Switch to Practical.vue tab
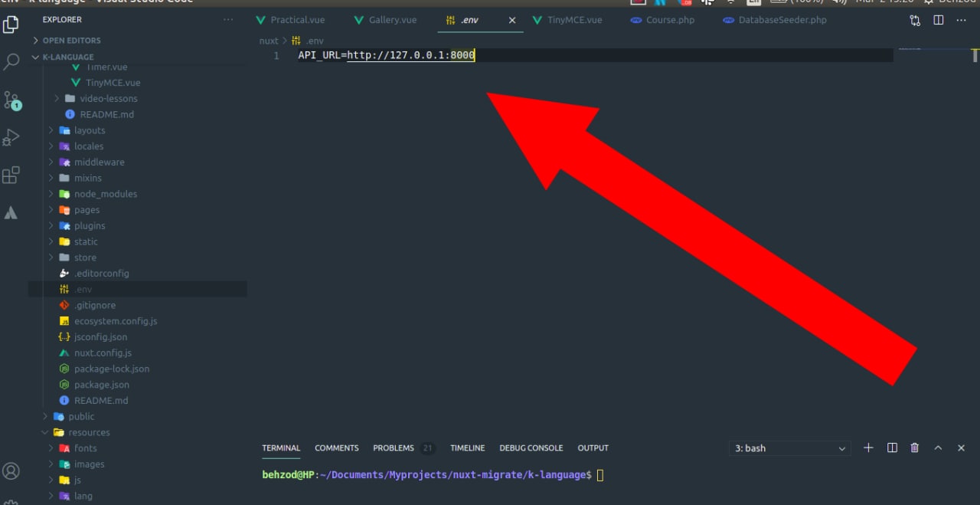This screenshot has height=505, width=980. pos(290,20)
